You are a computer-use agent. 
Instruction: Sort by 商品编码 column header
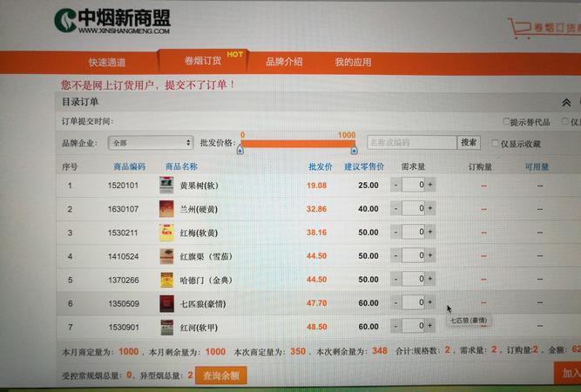click(129, 166)
